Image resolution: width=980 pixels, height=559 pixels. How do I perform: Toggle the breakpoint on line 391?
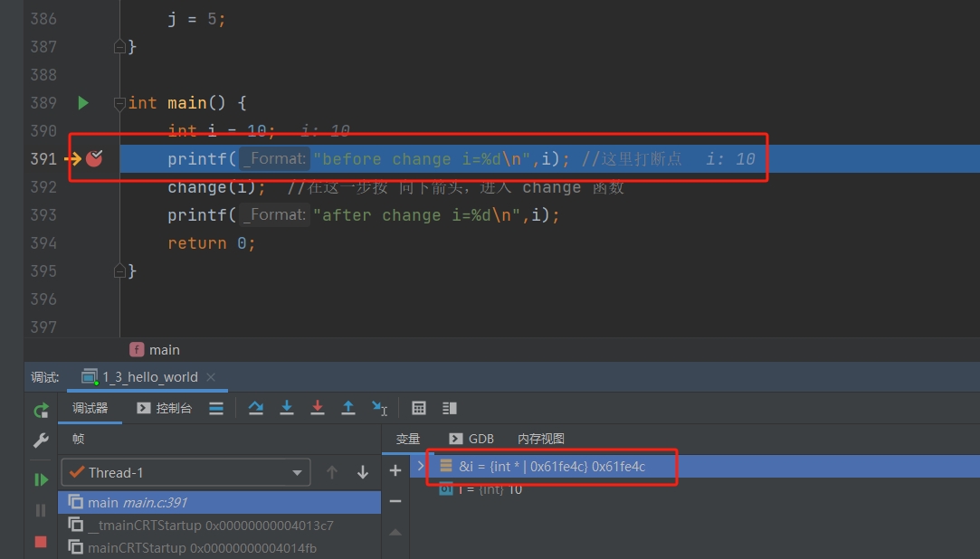click(94, 159)
